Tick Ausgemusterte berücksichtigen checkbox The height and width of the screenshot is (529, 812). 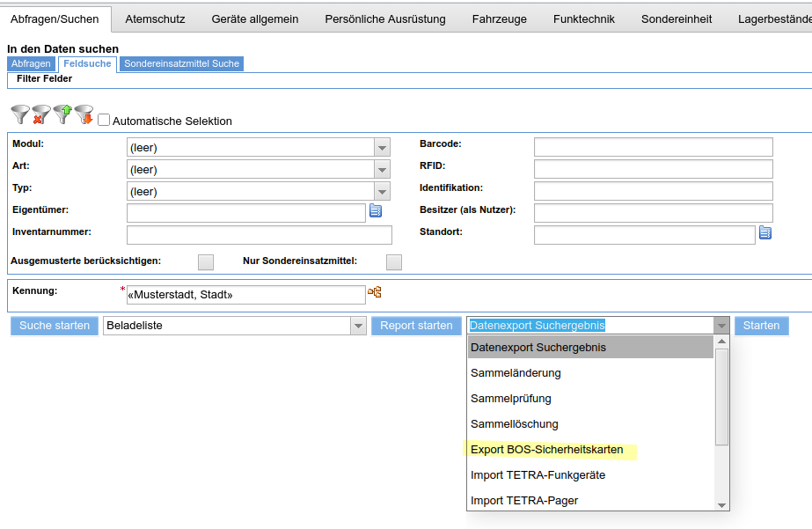(206, 262)
